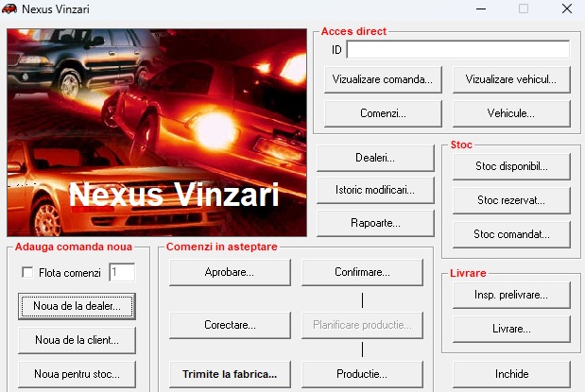585x392 pixels.
Task: Click the ID input field
Action: point(457,49)
